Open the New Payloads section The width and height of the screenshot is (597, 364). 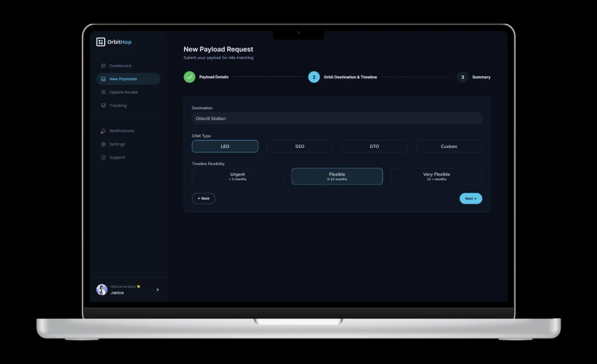tap(128, 79)
